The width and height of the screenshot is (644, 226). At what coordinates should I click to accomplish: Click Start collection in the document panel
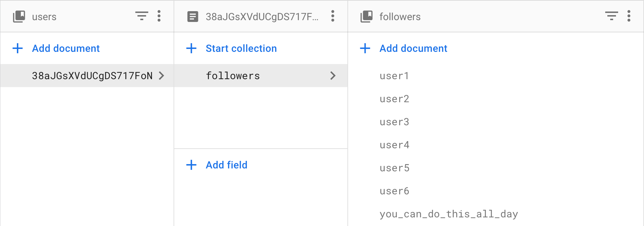[241, 48]
